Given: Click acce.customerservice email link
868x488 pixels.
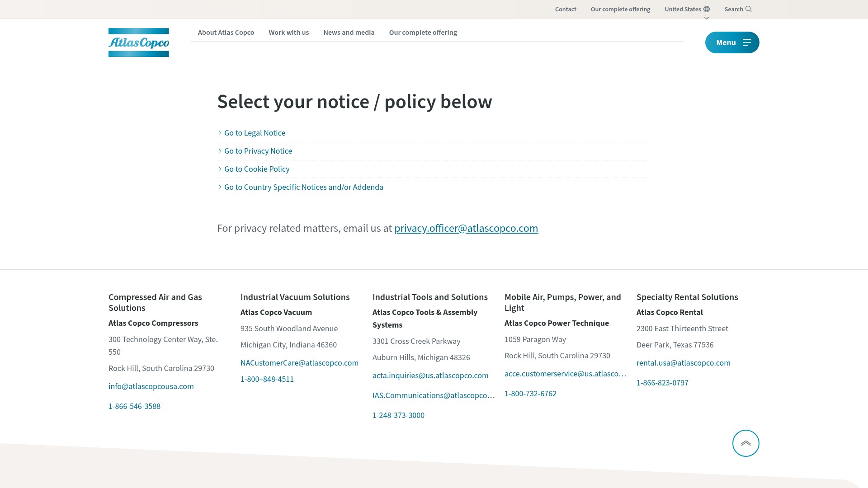Looking at the screenshot, I should (x=565, y=374).
